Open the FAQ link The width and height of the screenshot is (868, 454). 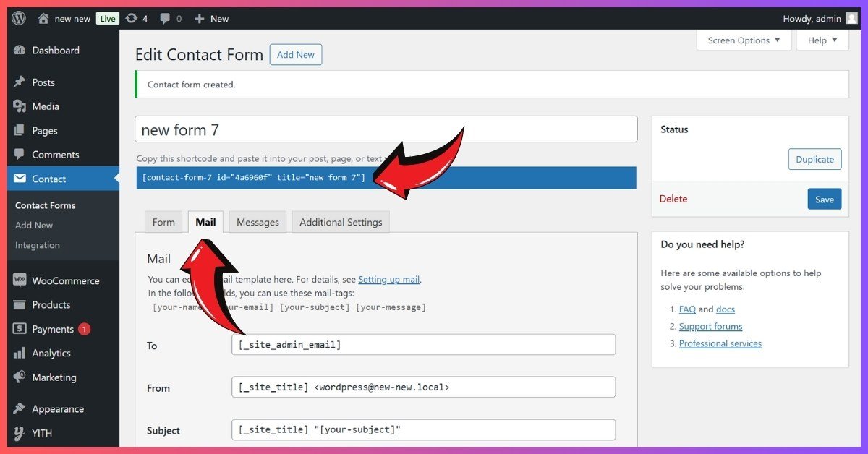(x=687, y=309)
